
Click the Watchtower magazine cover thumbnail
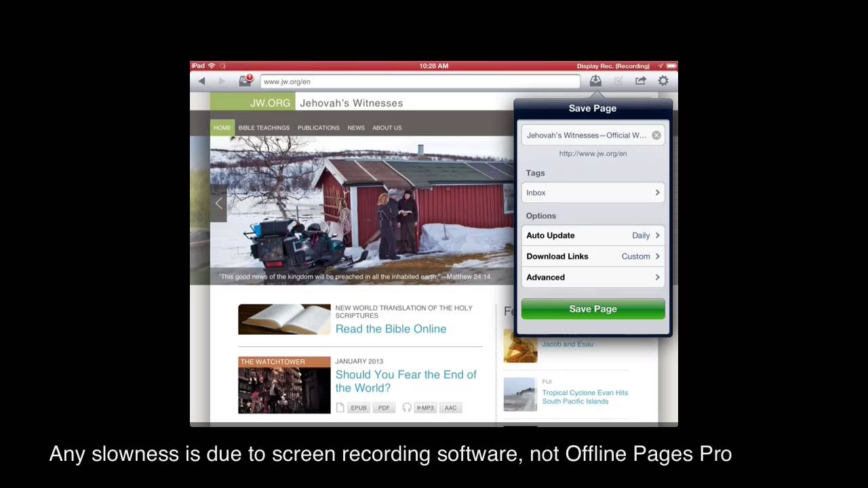(x=284, y=385)
